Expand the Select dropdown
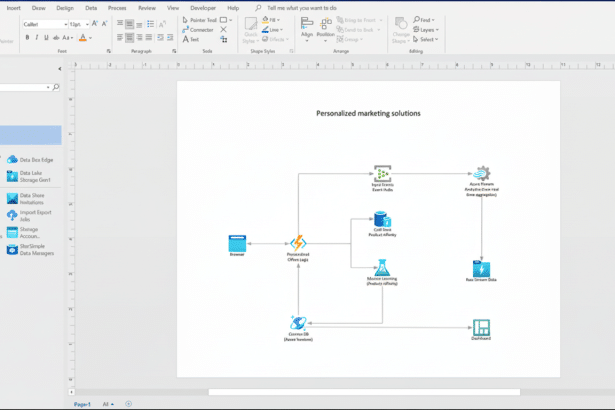The width and height of the screenshot is (615, 410). pyautogui.click(x=436, y=39)
